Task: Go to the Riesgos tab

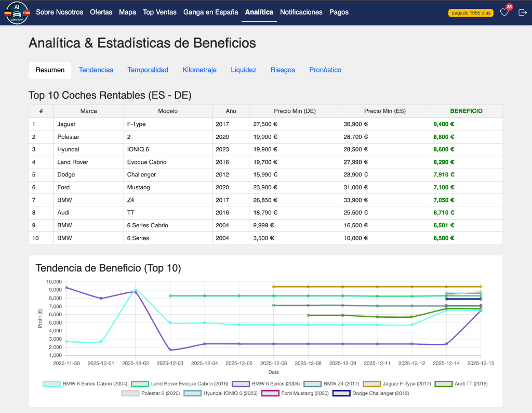Action: (283, 70)
